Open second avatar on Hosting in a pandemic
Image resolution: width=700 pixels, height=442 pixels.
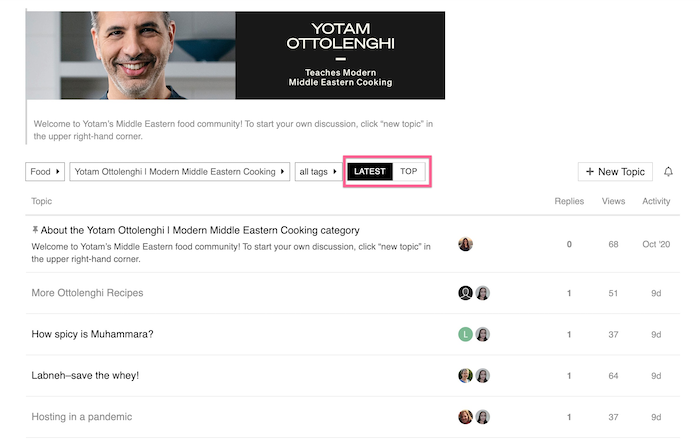pyautogui.click(x=482, y=417)
